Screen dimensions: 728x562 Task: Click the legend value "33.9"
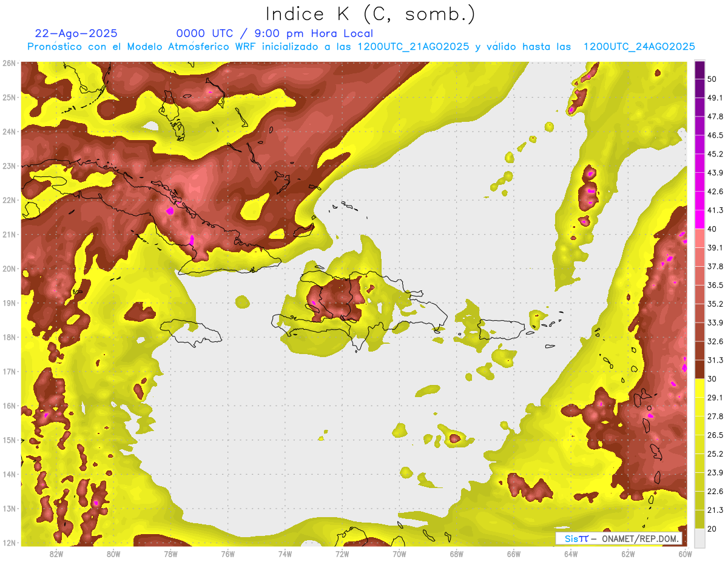click(x=715, y=323)
